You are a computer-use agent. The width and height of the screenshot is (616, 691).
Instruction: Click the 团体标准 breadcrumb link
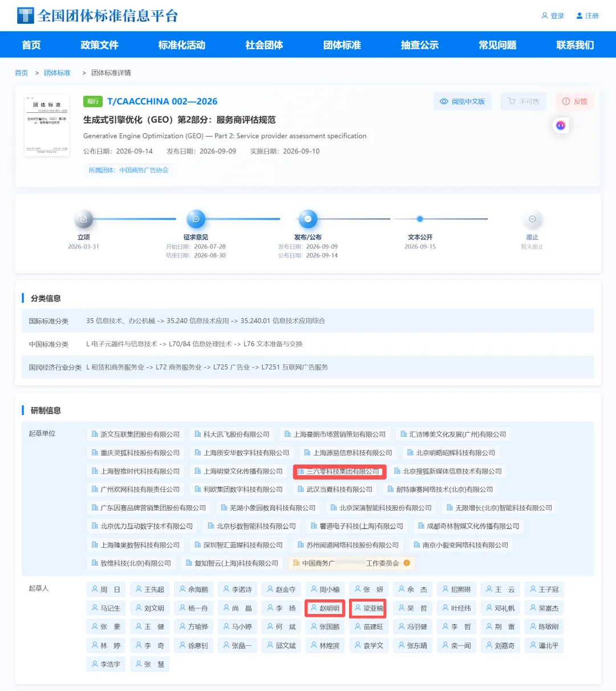pos(58,73)
